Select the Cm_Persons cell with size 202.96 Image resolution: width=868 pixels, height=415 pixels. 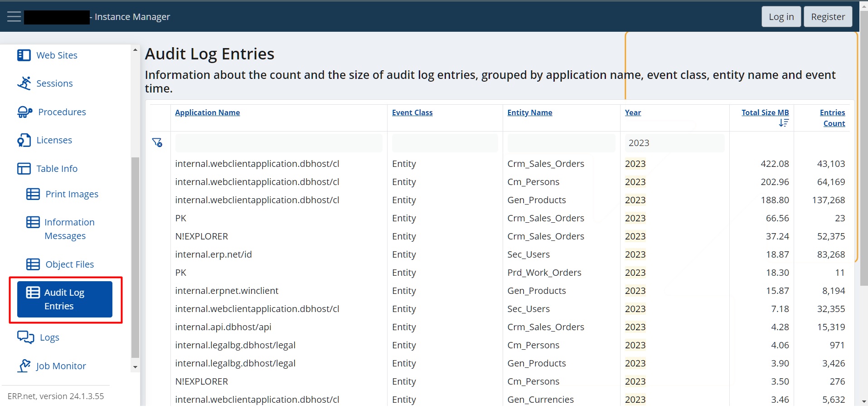[533, 182]
